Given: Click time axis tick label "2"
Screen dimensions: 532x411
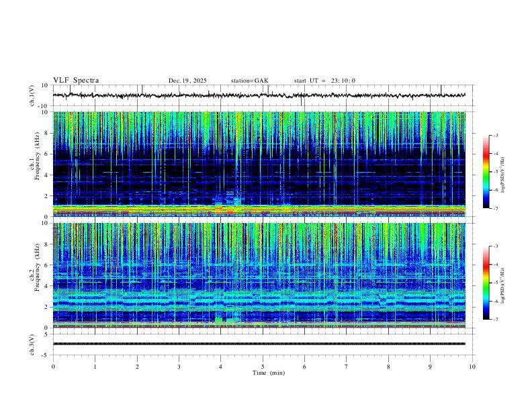Looking at the screenshot, I should point(137,367).
